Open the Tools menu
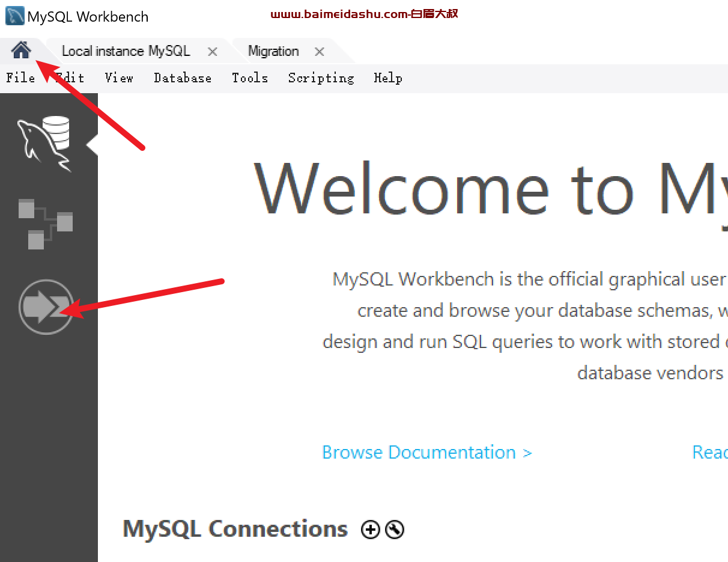 point(250,78)
